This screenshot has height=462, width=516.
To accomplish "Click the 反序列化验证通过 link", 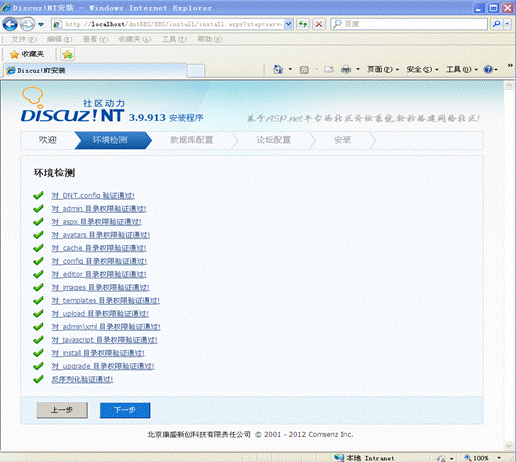I will [x=82, y=379].
